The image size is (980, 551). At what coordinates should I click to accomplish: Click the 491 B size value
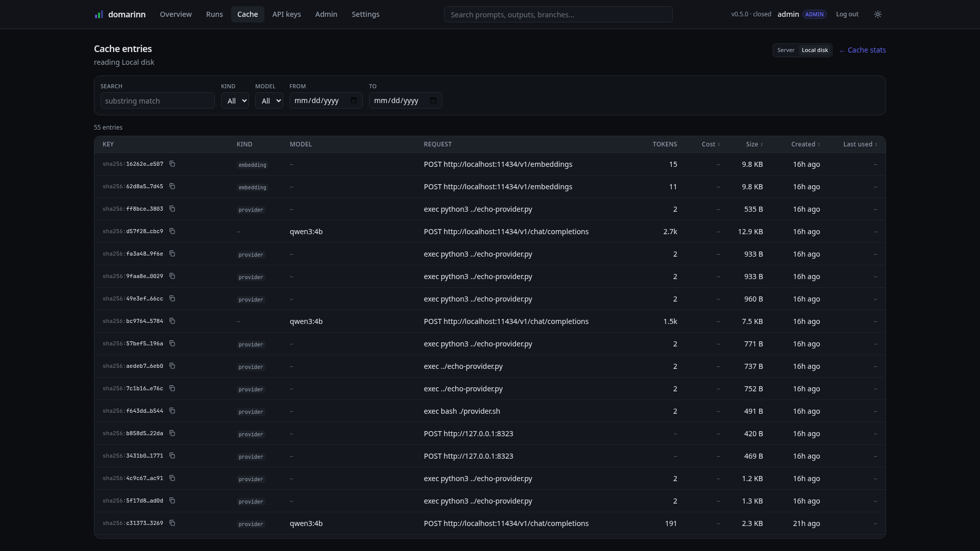pos(753,411)
